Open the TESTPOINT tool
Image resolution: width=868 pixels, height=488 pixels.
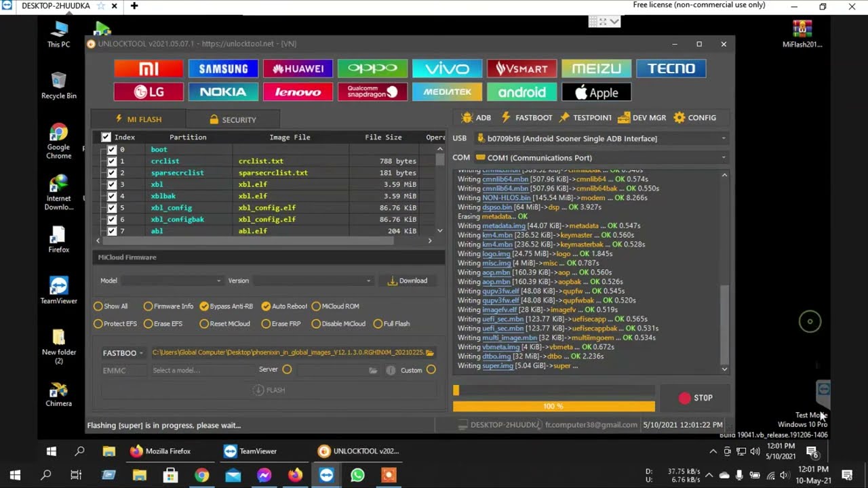[x=585, y=118]
